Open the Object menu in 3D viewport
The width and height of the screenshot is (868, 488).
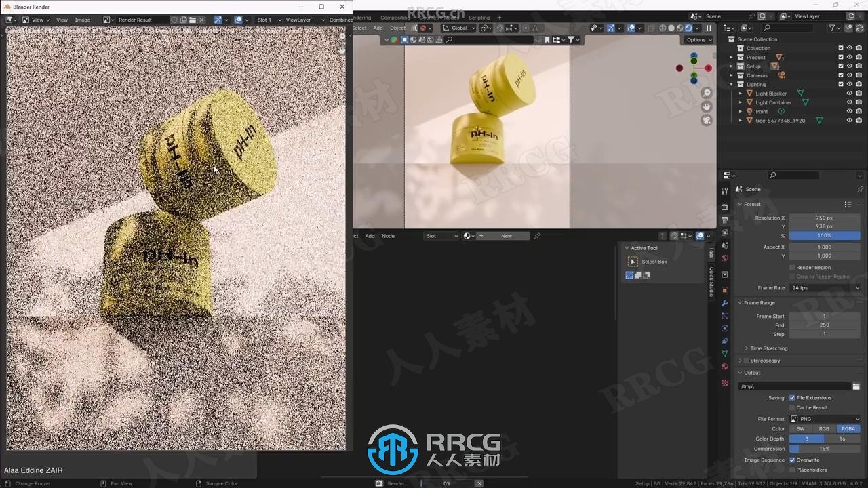click(x=397, y=28)
